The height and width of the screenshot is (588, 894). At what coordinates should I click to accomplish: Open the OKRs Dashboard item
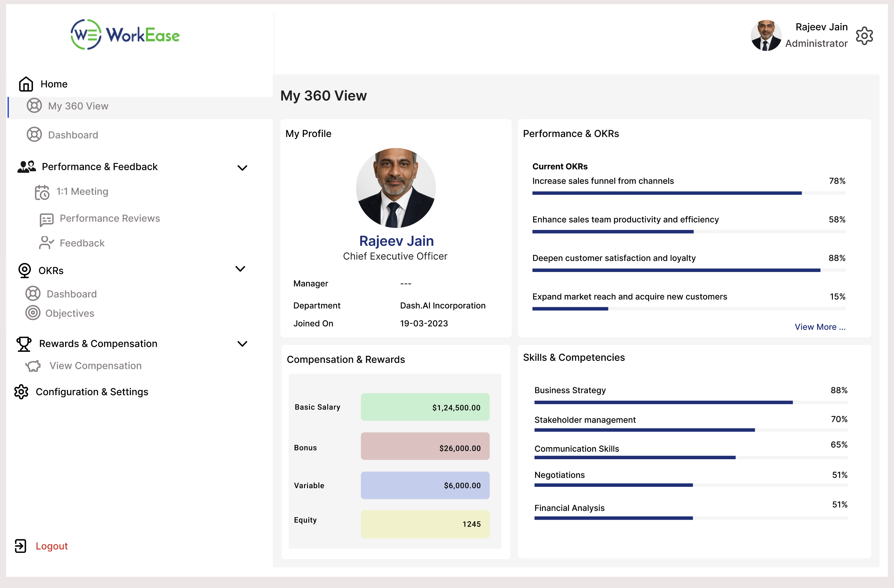click(71, 294)
